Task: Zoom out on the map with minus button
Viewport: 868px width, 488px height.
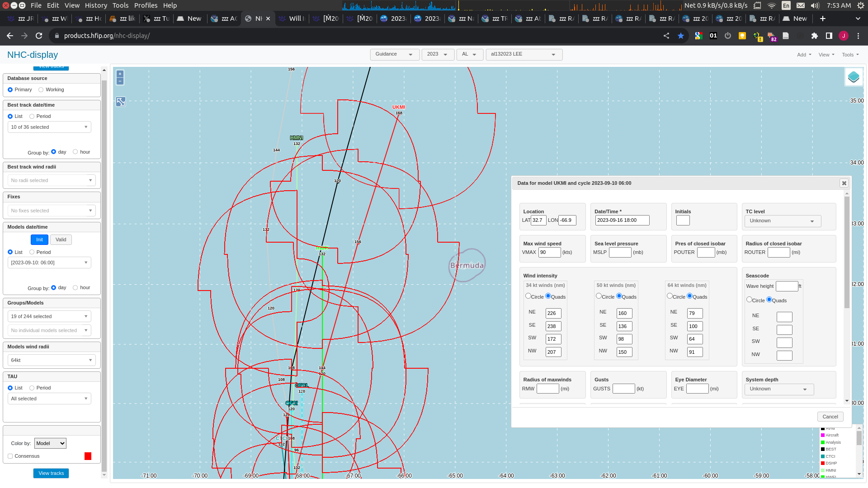Action: pos(120,81)
